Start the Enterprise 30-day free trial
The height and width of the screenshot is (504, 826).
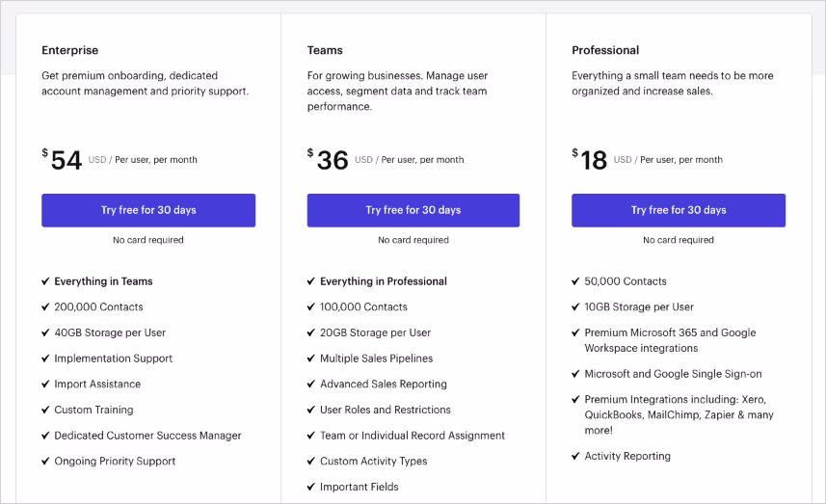tap(148, 210)
